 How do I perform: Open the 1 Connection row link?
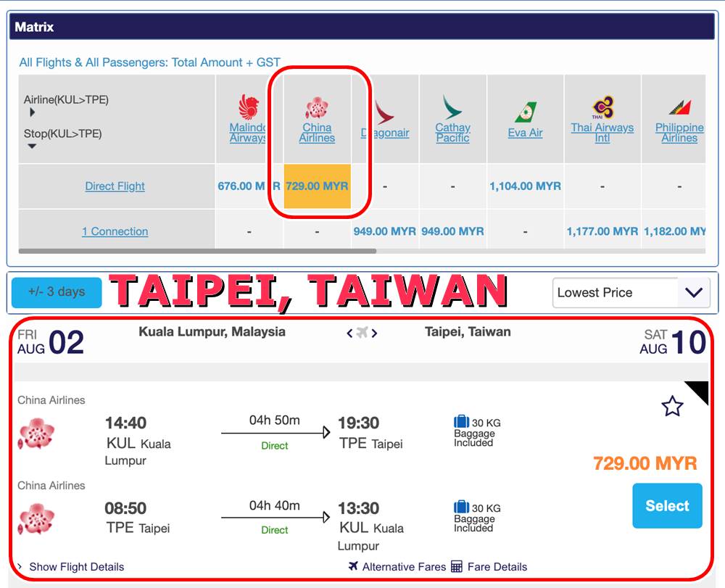115,231
